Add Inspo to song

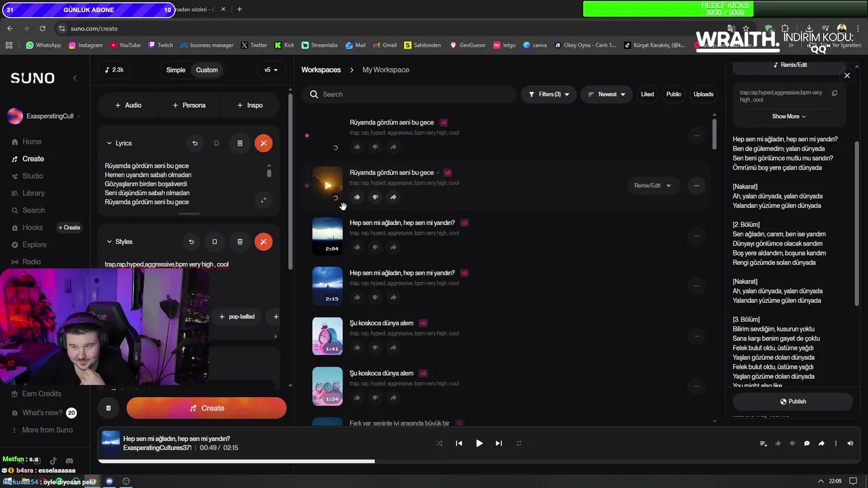250,105
